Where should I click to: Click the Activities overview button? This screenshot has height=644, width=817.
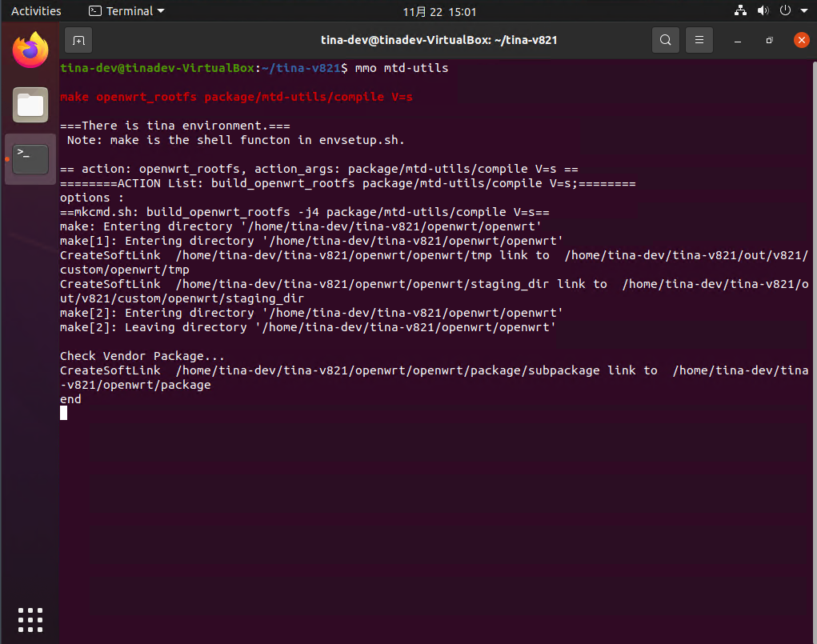point(36,11)
